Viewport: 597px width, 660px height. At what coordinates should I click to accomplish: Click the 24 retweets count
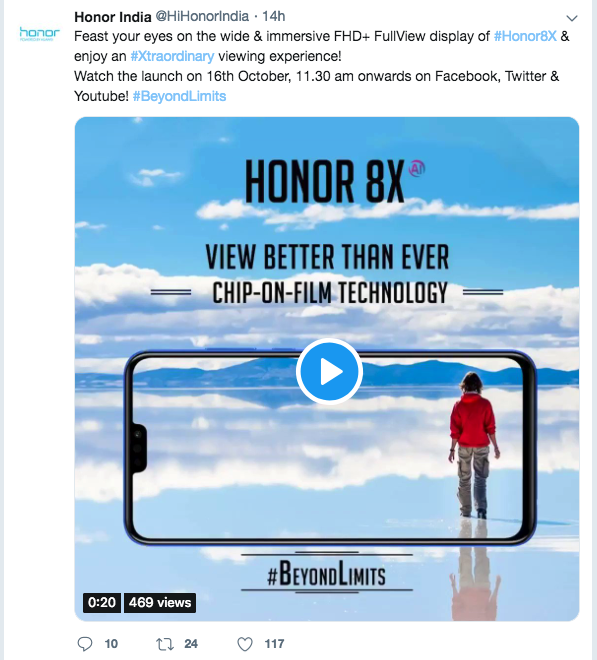191,644
